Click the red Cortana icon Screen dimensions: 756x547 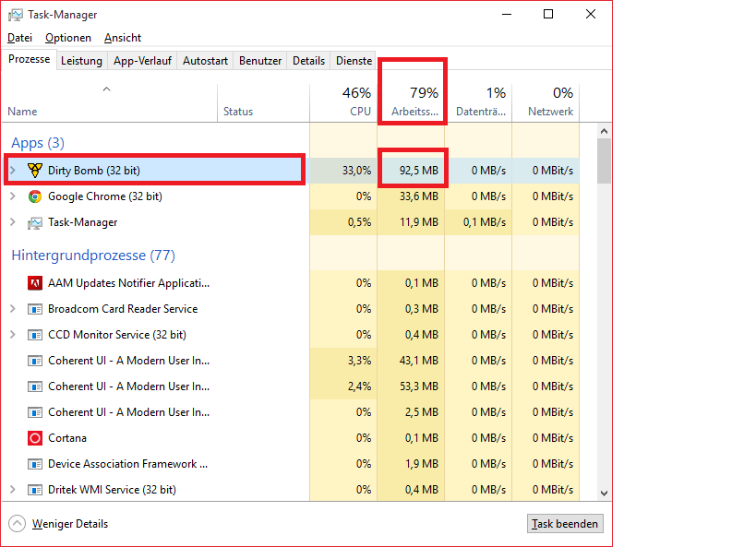tap(35, 438)
